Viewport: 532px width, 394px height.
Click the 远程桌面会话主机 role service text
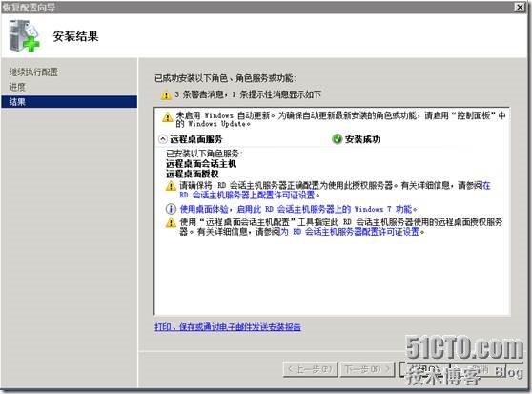tap(201, 164)
